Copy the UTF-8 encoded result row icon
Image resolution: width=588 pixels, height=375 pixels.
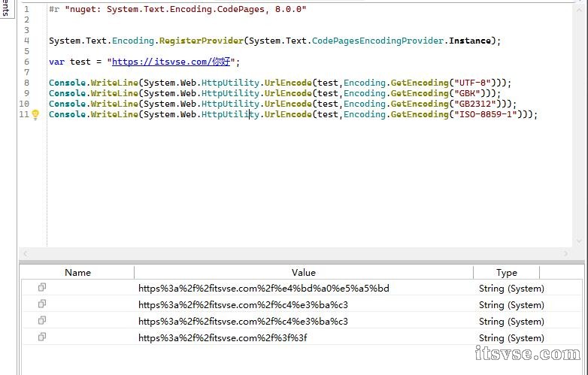point(42,287)
